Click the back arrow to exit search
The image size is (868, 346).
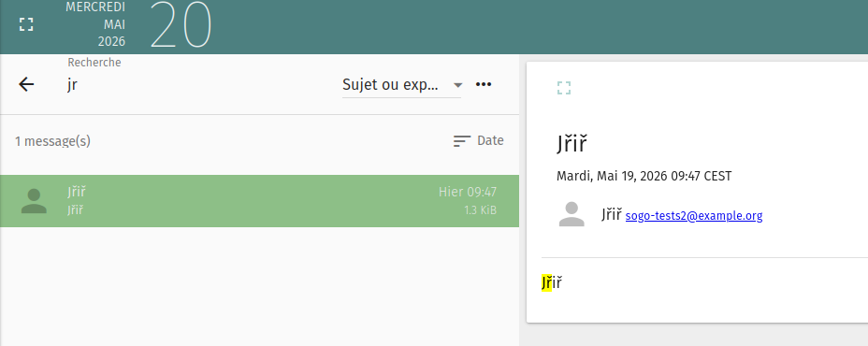click(26, 84)
